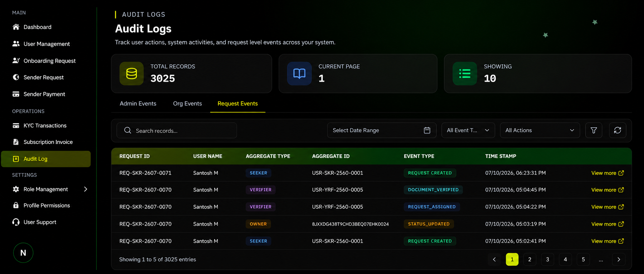Click the OWNER aggregate type badge
This screenshot has height=274, width=644.
point(258,224)
